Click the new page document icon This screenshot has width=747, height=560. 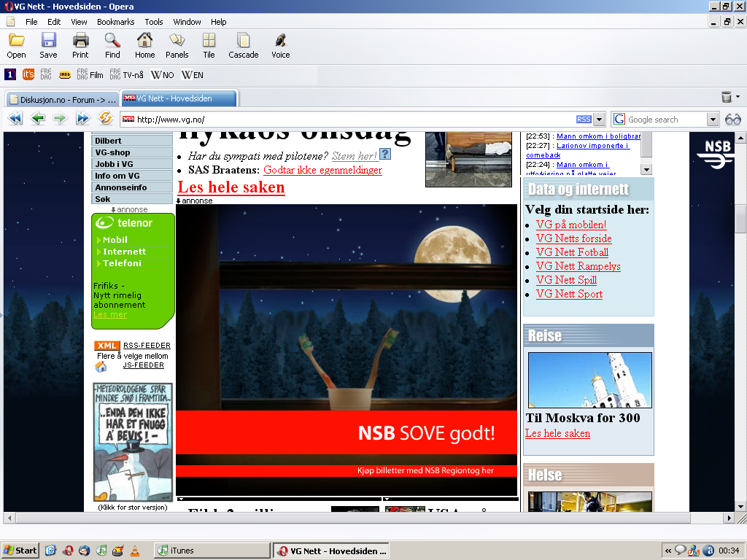(x=10, y=21)
